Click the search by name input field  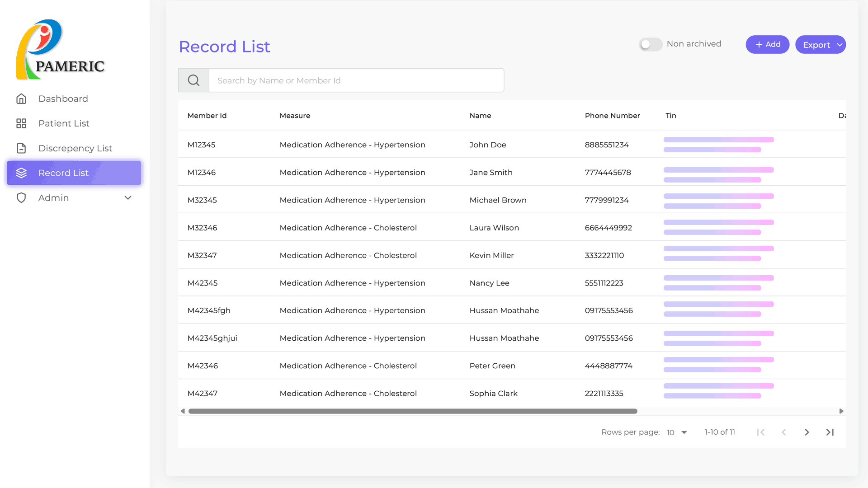point(356,80)
